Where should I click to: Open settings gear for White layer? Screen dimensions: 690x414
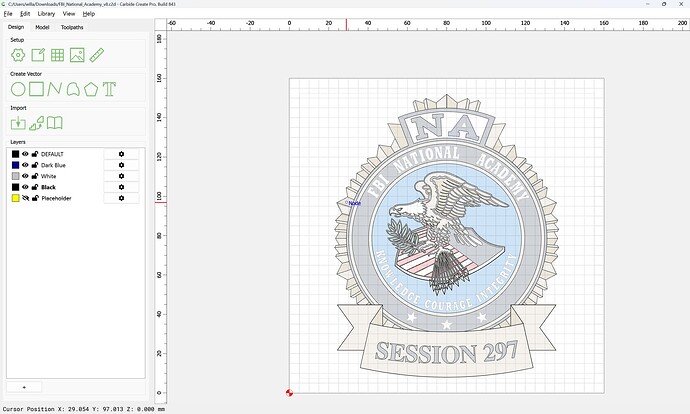pyautogui.click(x=121, y=176)
